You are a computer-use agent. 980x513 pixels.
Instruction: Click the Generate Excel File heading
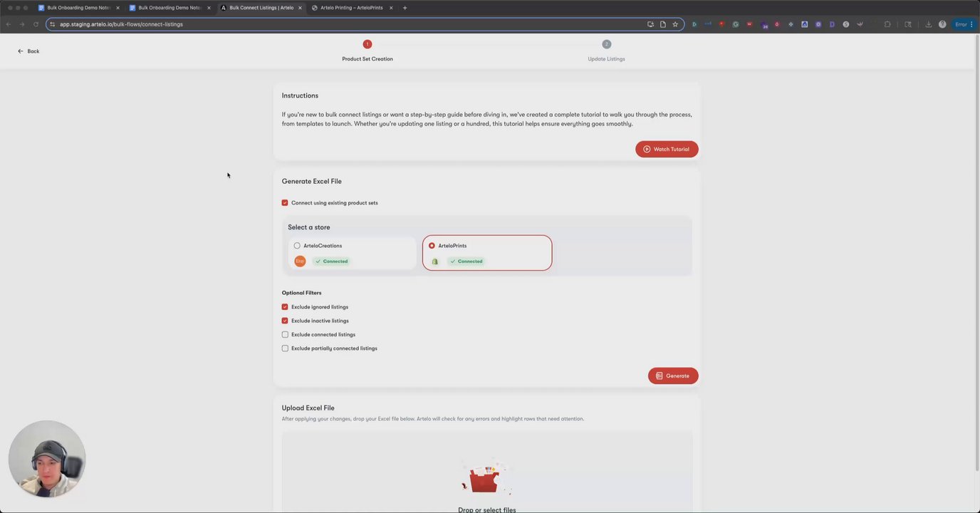(x=311, y=182)
